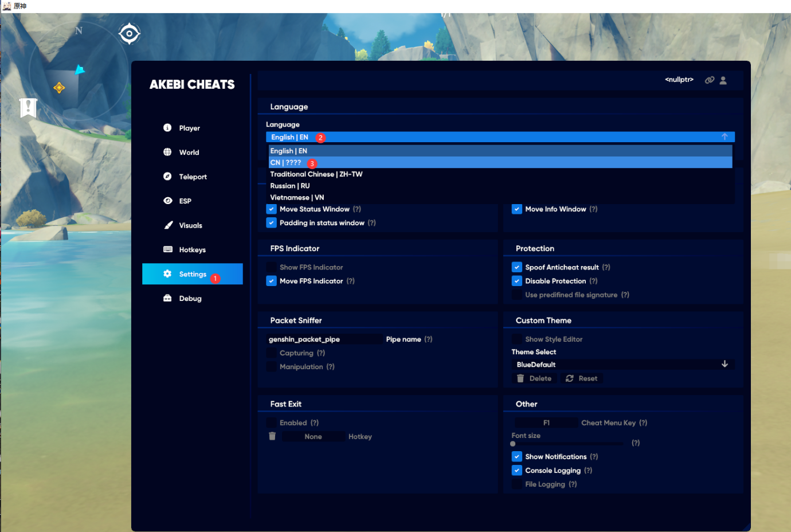This screenshot has height=532, width=791.
Task: Toggle Show Notifications checkbox
Action: [517, 457]
